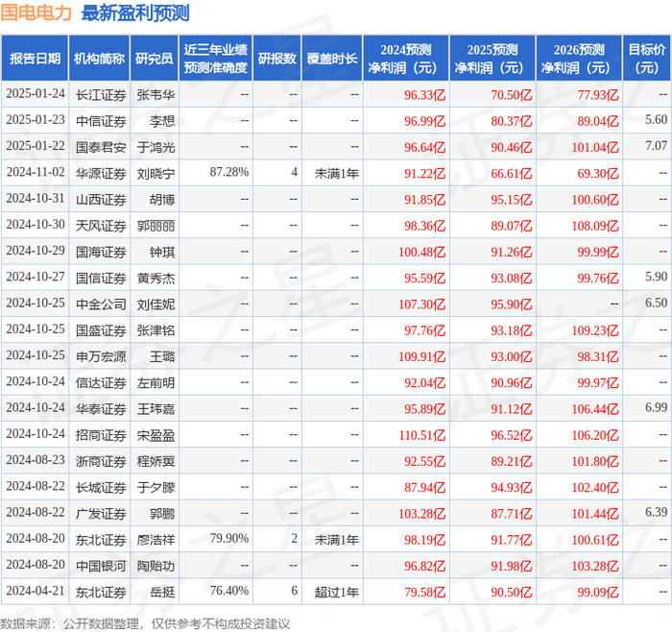The height and width of the screenshot is (632, 672).
Task: Click target price 5.90
Action: (x=656, y=277)
